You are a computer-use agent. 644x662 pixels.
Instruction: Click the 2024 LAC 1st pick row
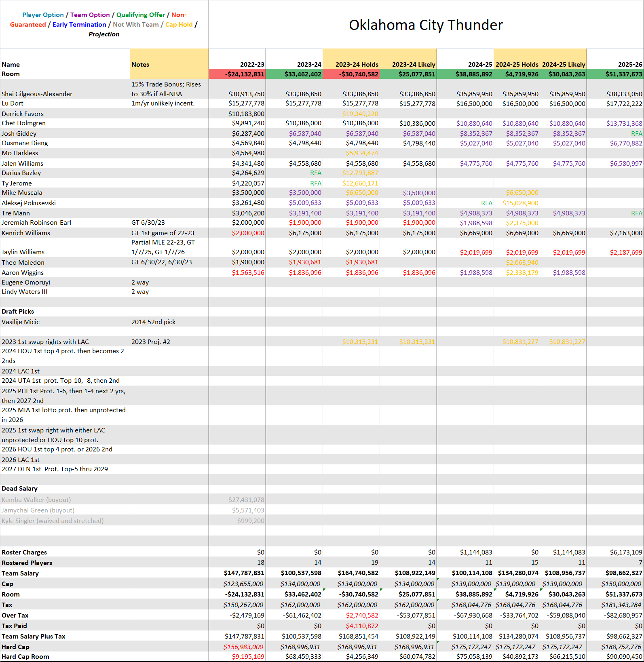coord(21,371)
